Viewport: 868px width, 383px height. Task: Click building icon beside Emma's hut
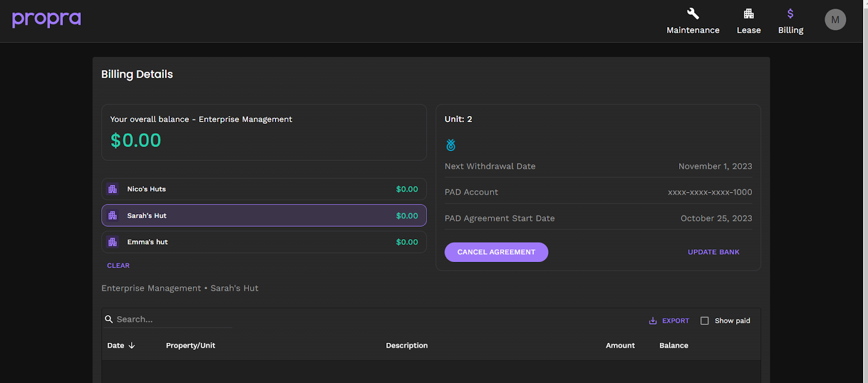pyautogui.click(x=113, y=242)
